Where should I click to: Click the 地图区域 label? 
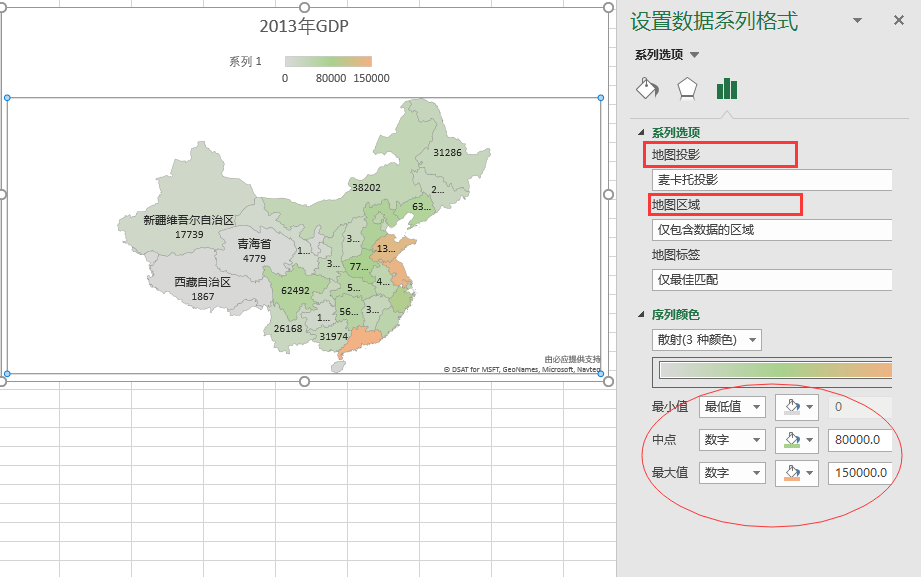coord(676,204)
